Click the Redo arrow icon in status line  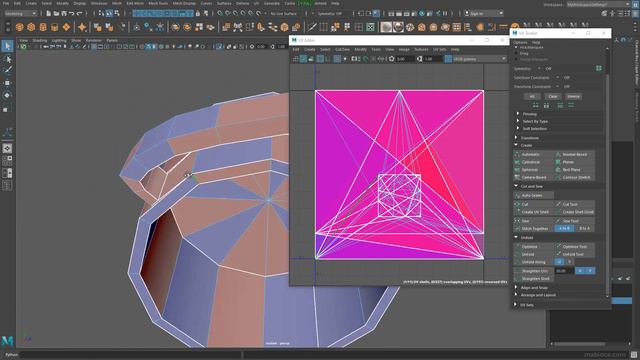(x=79, y=13)
